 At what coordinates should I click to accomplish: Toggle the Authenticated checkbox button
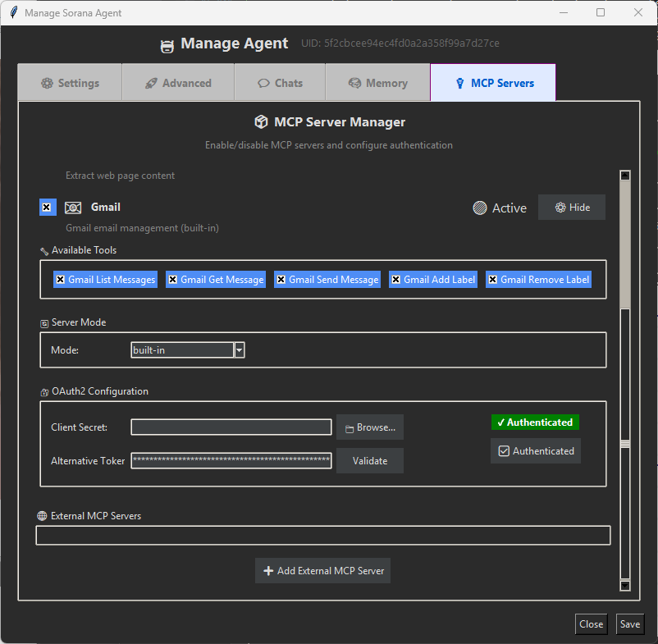tap(535, 450)
